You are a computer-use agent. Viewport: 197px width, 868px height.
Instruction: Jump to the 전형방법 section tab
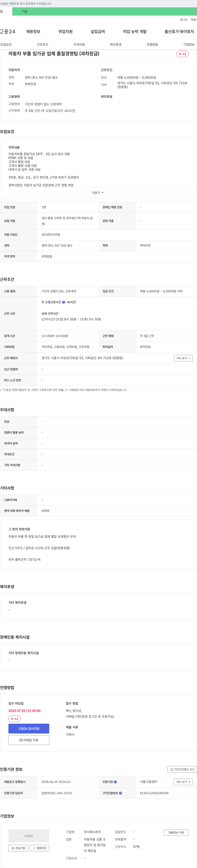tap(152, 44)
